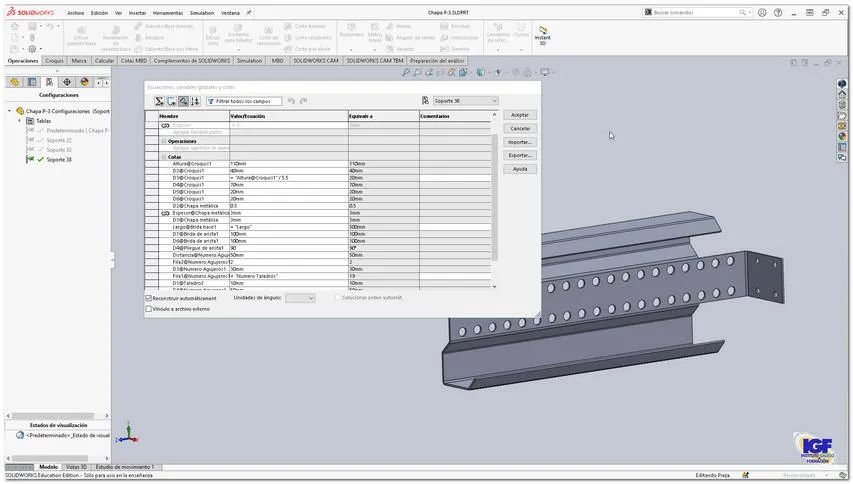
Task: Switch to Equation View with the sigma icon
Action: coord(159,101)
